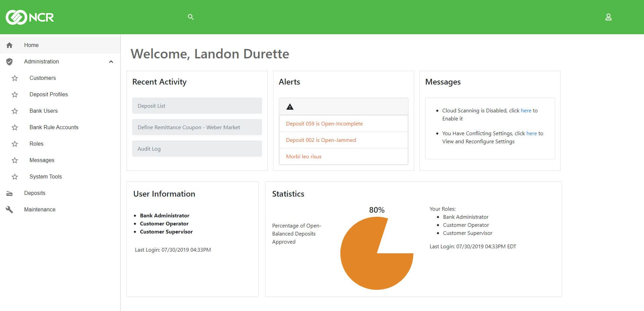Image resolution: width=644 pixels, height=311 pixels.
Task: Open the search magnifier icon
Action: [x=191, y=17]
